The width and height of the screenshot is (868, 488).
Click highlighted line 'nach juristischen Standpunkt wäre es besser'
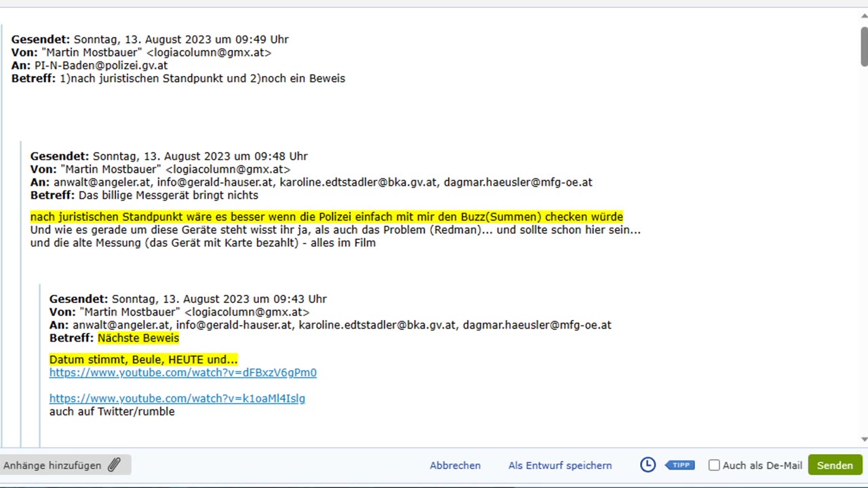(x=327, y=217)
